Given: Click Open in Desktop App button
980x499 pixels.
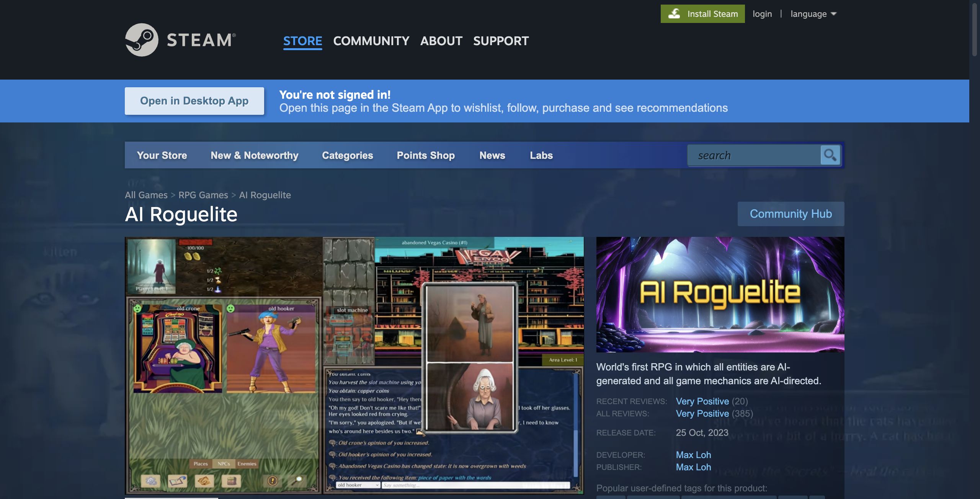Looking at the screenshot, I should click(194, 101).
